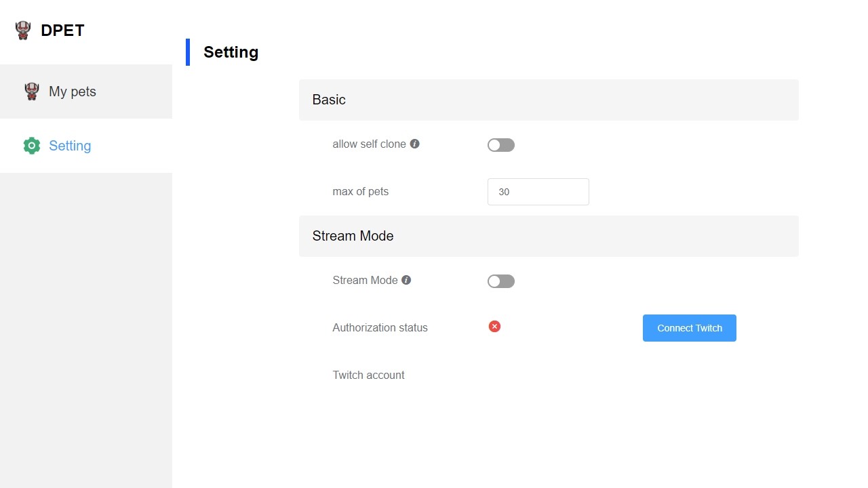
Task: Turn on the Stream Mode switch
Action: coord(501,281)
